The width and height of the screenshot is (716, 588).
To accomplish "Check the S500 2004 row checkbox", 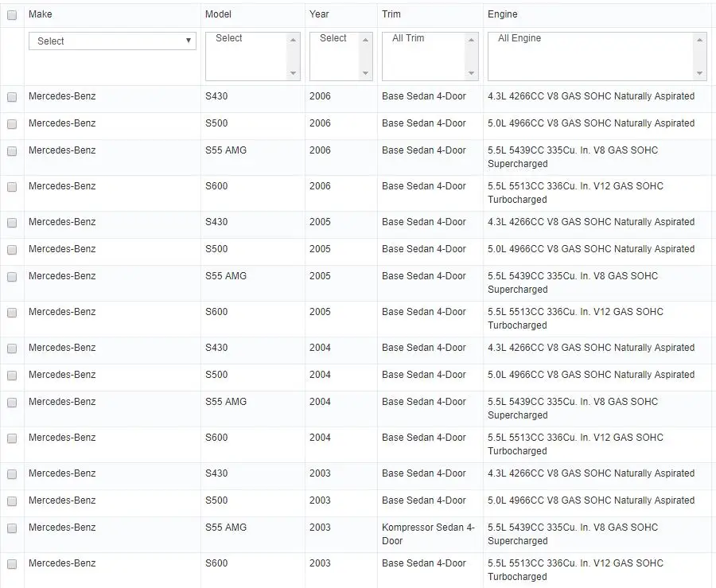I will coord(12,376).
